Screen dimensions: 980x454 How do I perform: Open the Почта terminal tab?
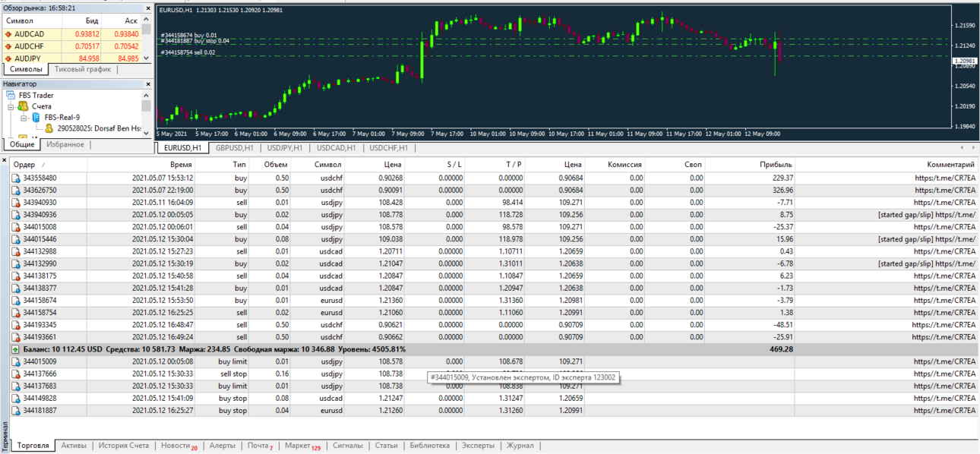pyautogui.click(x=261, y=446)
